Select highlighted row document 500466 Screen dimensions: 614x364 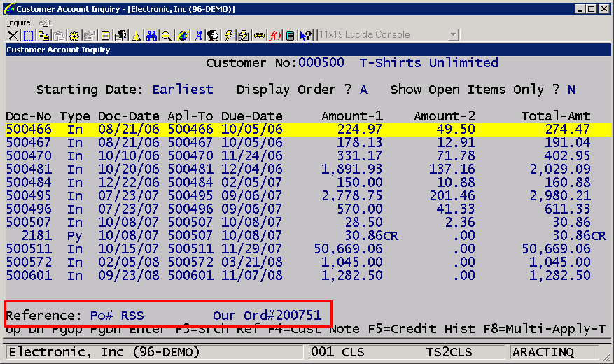pyautogui.click(x=308, y=129)
